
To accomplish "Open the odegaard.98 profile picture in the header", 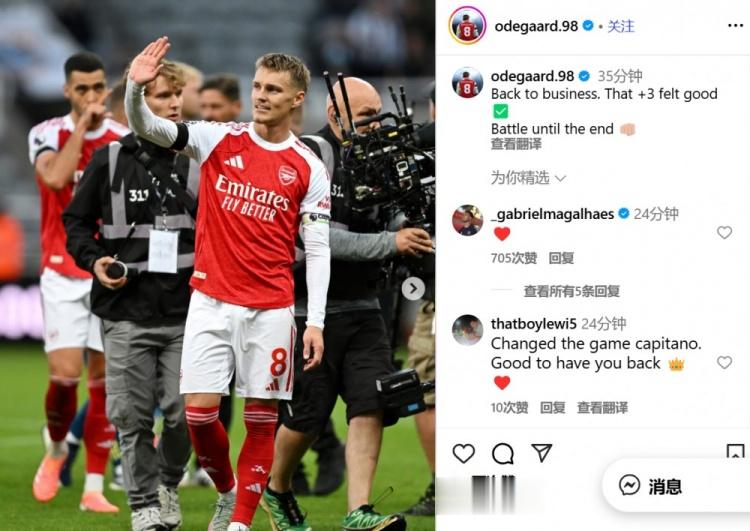I will (467, 26).
